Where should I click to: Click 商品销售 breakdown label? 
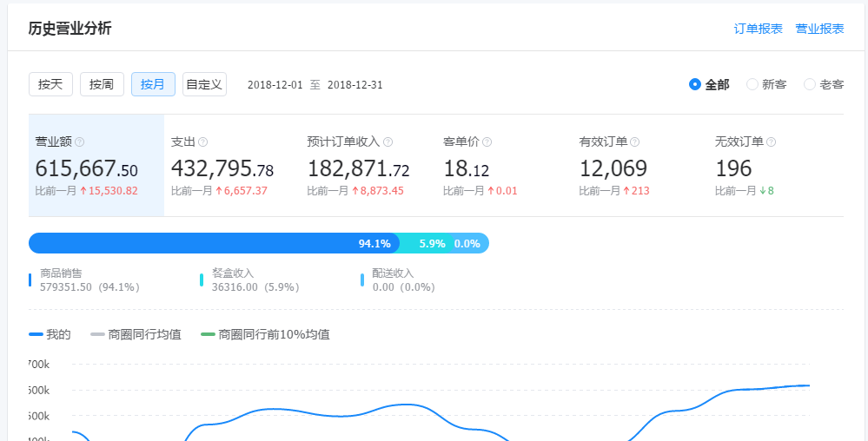click(x=61, y=273)
